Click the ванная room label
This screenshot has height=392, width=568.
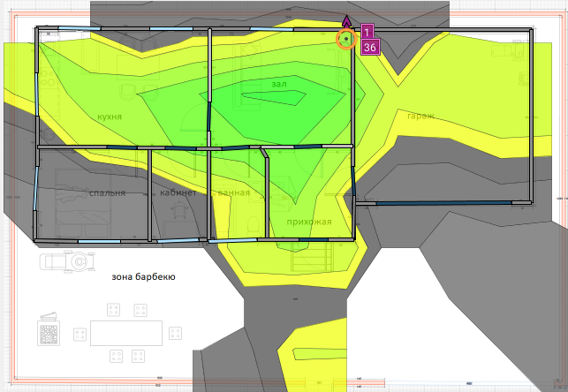[233, 192]
